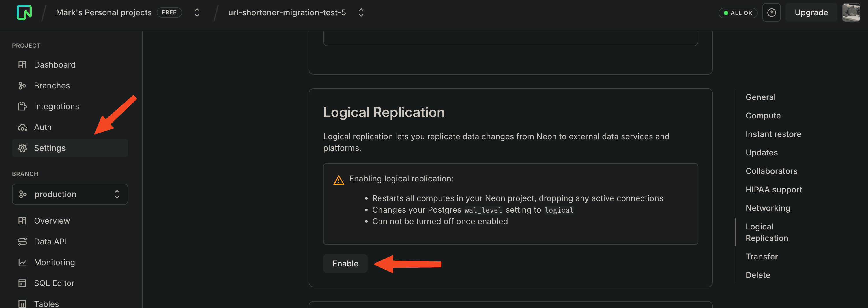This screenshot has width=868, height=308.
Task: Open Auth using its key-cloud icon
Action: pos(22,127)
